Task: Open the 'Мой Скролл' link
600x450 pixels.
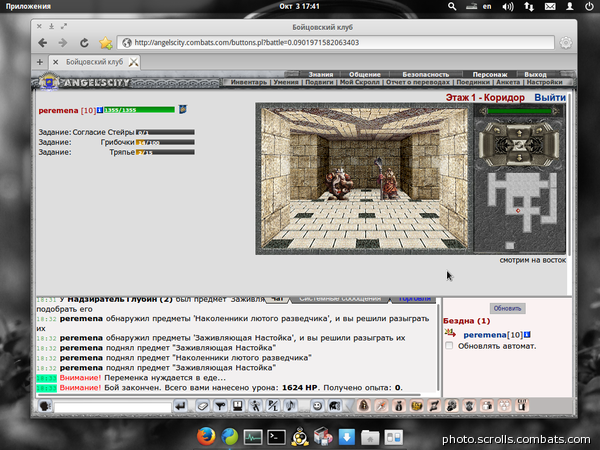Action: [x=360, y=82]
